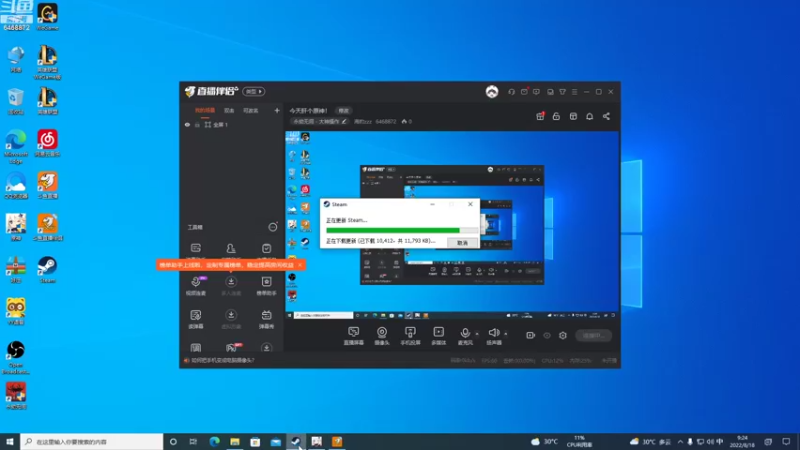Viewport: 800px width, 450px height.
Task: Click the green Steam update progress bar
Action: [x=402, y=231]
